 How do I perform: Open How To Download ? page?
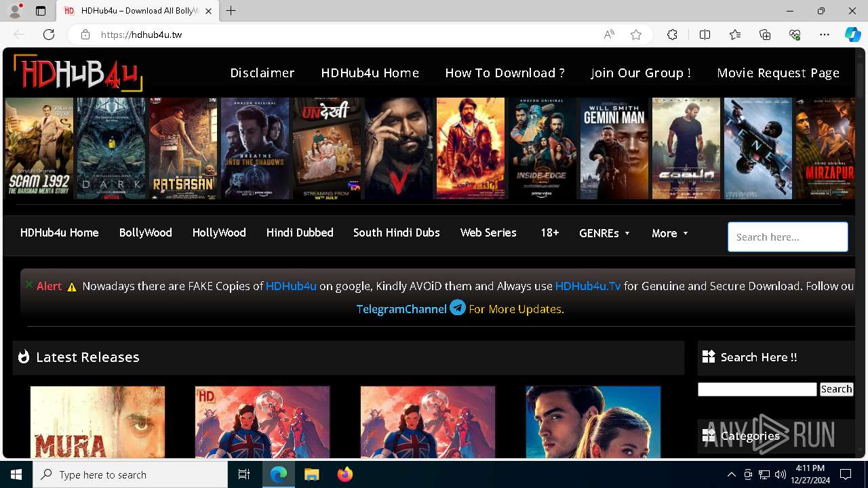(505, 73)
